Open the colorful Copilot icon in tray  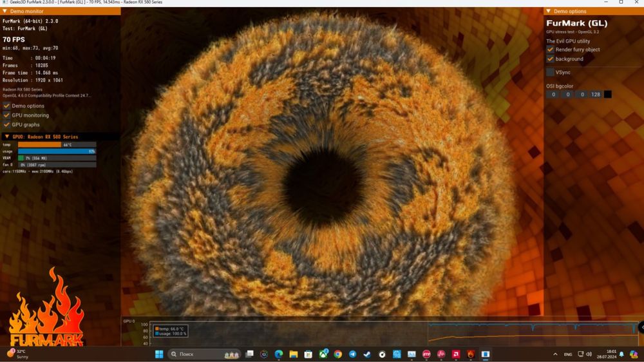(634, 354)
